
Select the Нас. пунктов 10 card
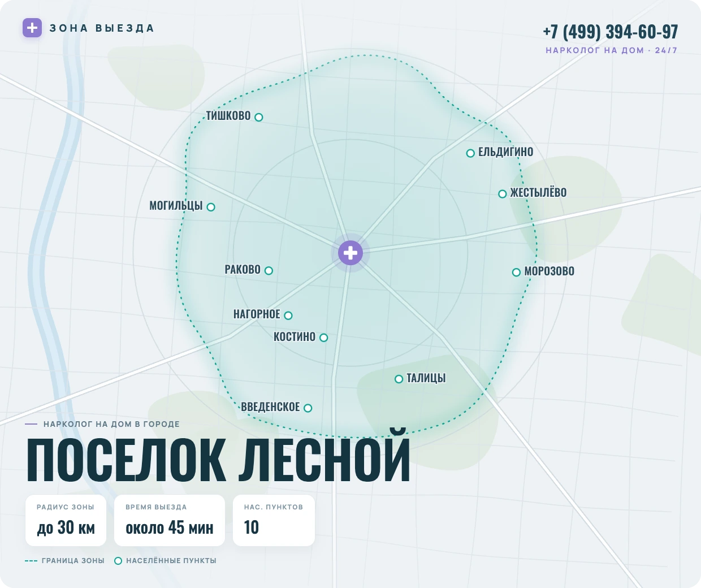click(274, 520)
